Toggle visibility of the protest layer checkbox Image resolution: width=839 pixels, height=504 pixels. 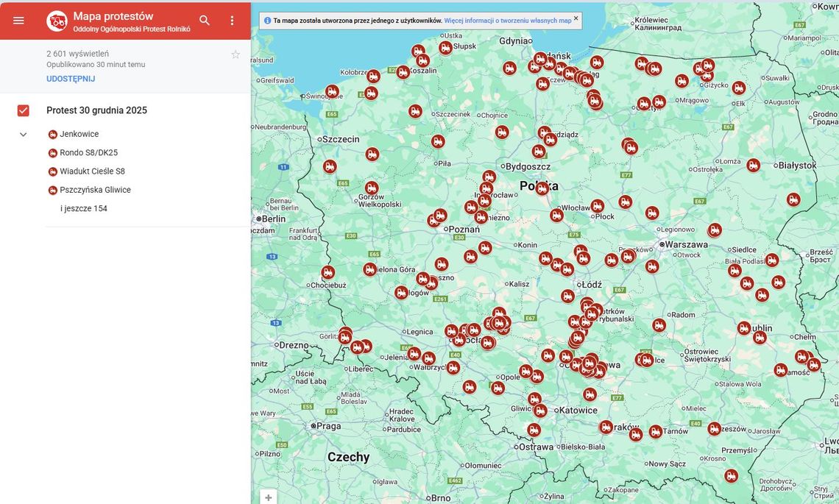pyautogui.click(x=23, y=110)
